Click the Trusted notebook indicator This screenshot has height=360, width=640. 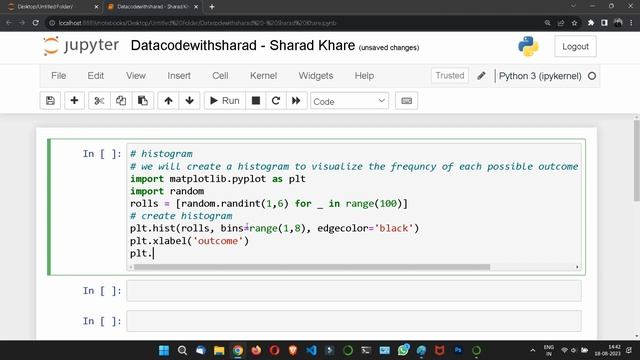coord(449,76)
